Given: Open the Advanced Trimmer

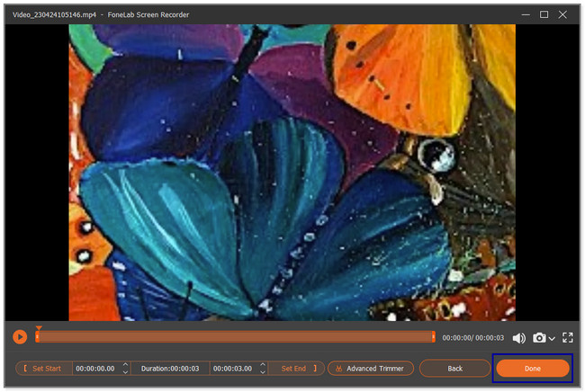Looking at the screenshot, I should (x=371, y=369).
